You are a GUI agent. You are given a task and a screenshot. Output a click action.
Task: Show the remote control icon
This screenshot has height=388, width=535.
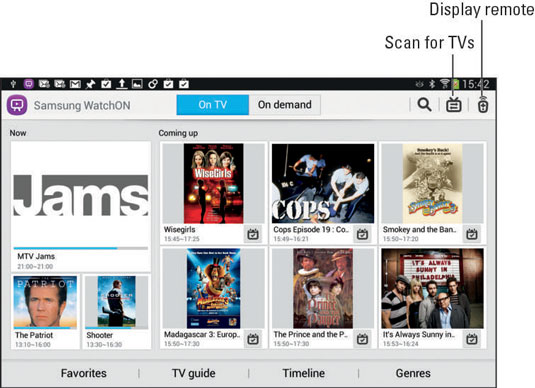pyautogui.click(x=482, y=105)
